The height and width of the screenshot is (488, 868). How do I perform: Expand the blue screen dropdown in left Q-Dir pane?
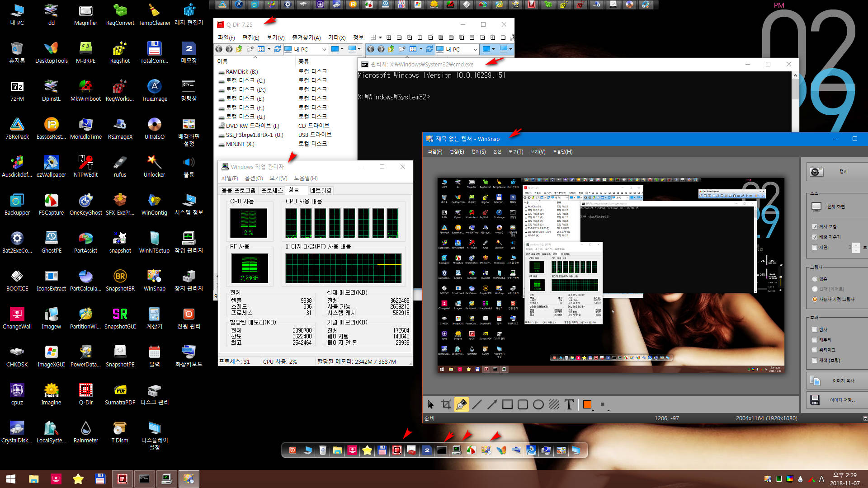point(342,49)
